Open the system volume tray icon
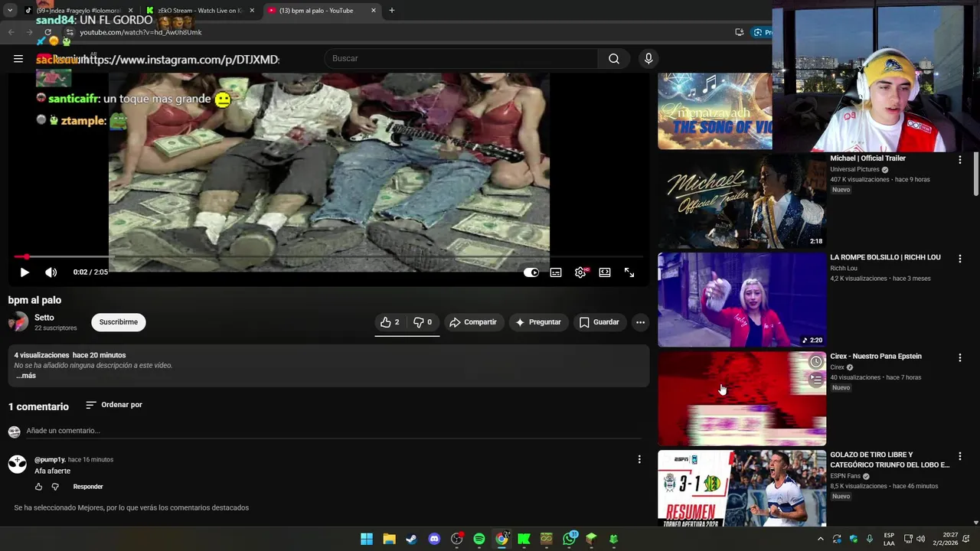980x551 pixels. pyautogui.click(x=920, y=539)
